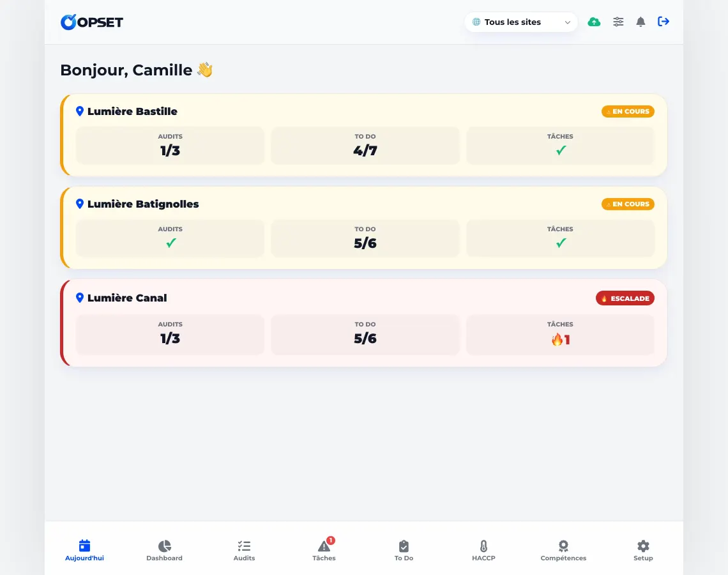Image resolution: width=728 pixels, height=575 pixels.
Task: Open the Setup gear tab
Action: pos(643,550)
